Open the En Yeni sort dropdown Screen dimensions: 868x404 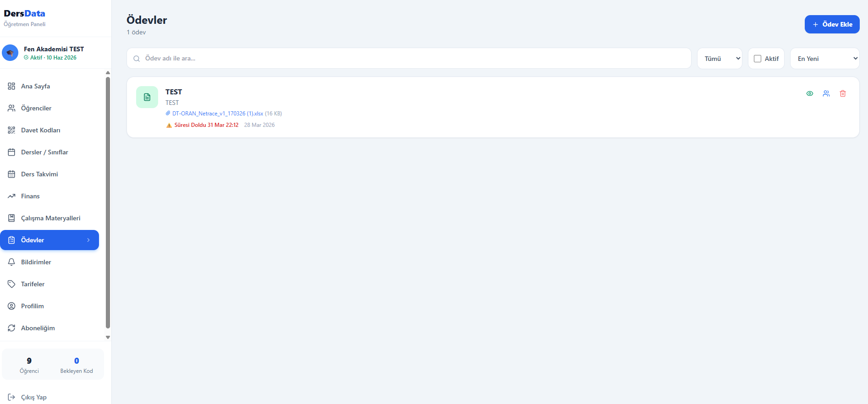824,59
